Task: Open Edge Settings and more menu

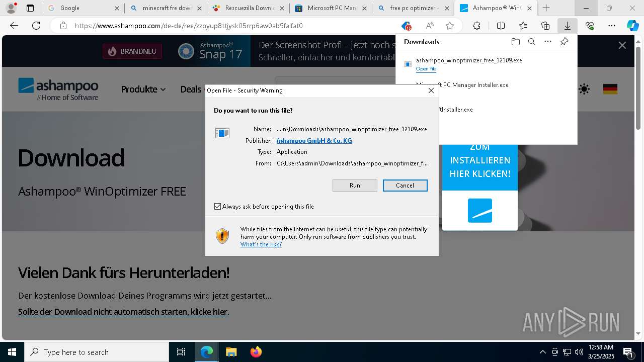Action: (x=612, y=26)
